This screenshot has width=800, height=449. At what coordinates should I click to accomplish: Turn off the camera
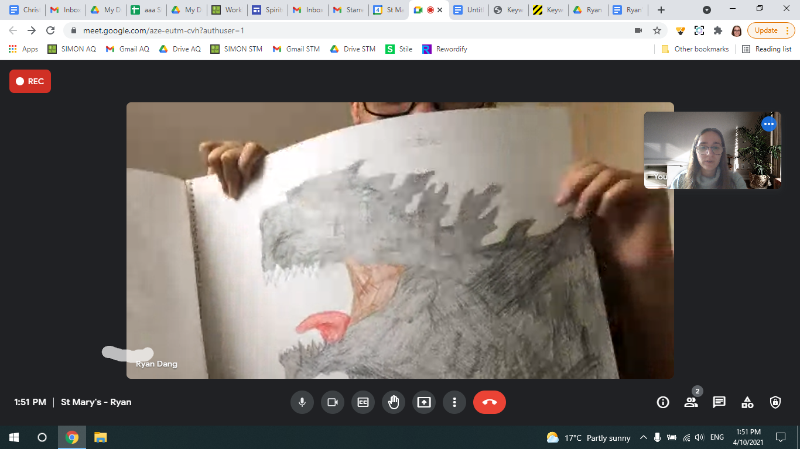tap(333, 402)
